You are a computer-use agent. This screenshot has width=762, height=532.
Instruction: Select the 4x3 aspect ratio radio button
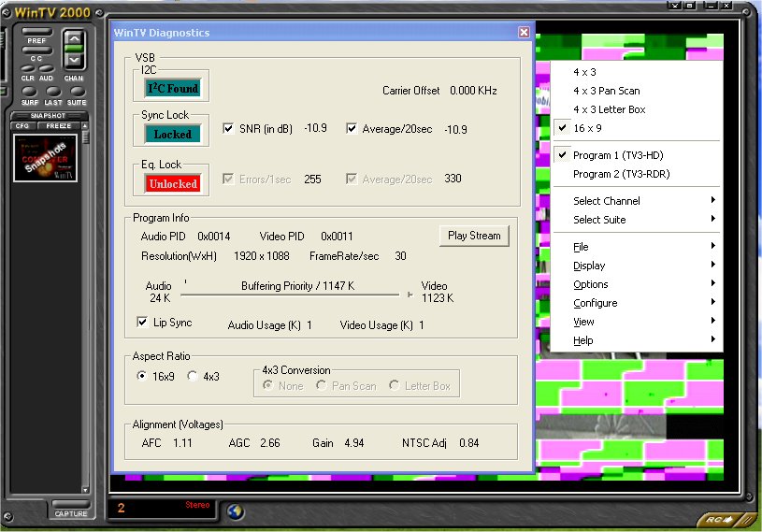point(193,377)
